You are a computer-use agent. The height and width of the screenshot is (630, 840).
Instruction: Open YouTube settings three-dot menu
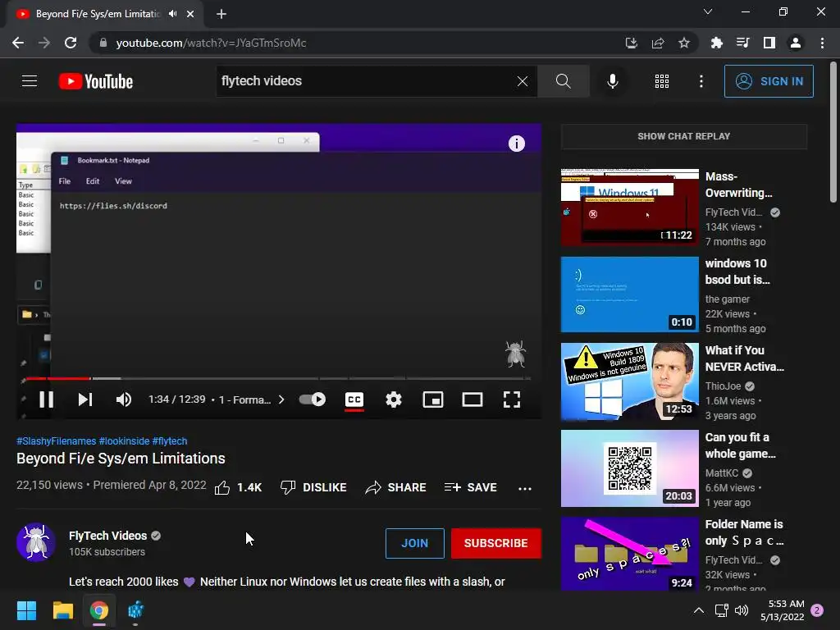coord(701,81)
